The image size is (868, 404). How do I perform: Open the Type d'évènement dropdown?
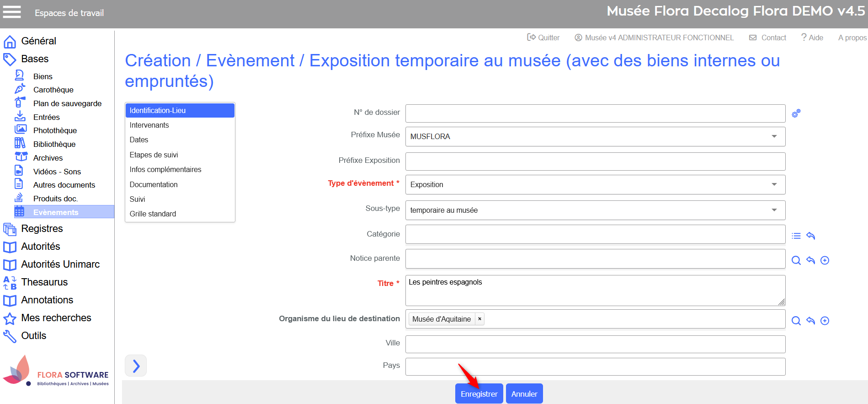click(x=774, y=184)
